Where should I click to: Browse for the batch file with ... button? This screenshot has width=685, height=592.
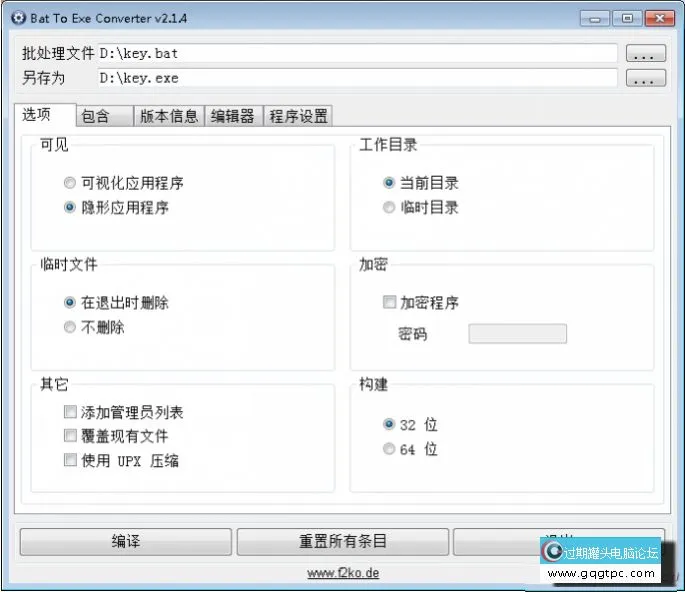point(646,53)
